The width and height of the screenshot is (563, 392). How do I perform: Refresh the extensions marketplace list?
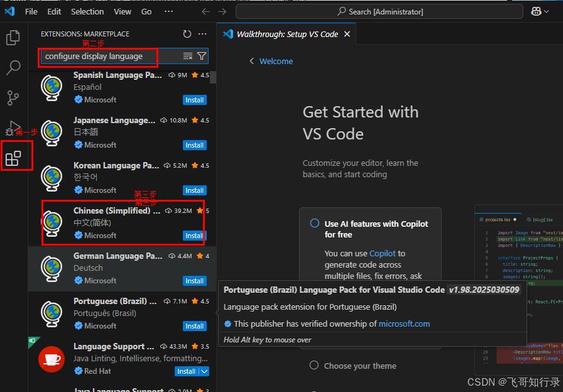[187, 34]
